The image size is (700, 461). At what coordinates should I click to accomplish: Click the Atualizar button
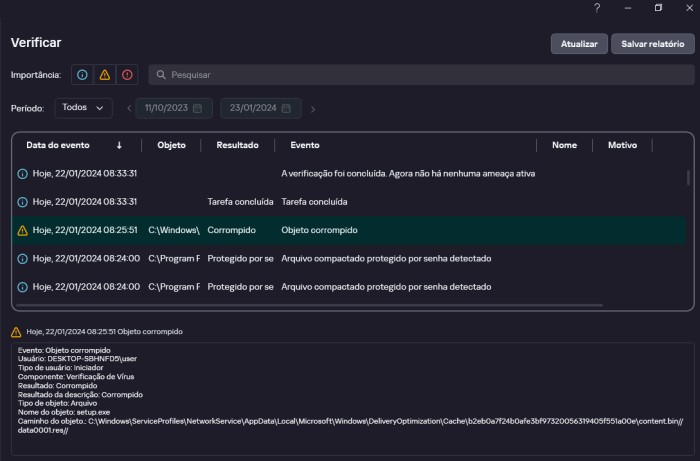(x=579, y=44)
